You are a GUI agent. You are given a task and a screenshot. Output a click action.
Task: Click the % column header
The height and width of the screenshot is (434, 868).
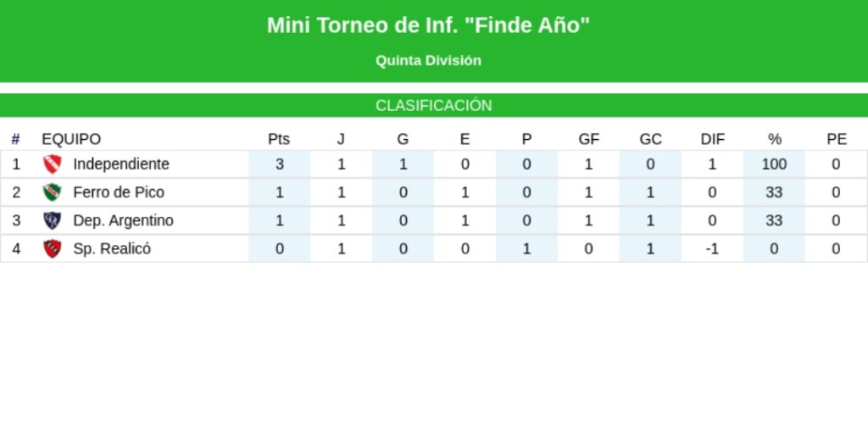(774, 139)
